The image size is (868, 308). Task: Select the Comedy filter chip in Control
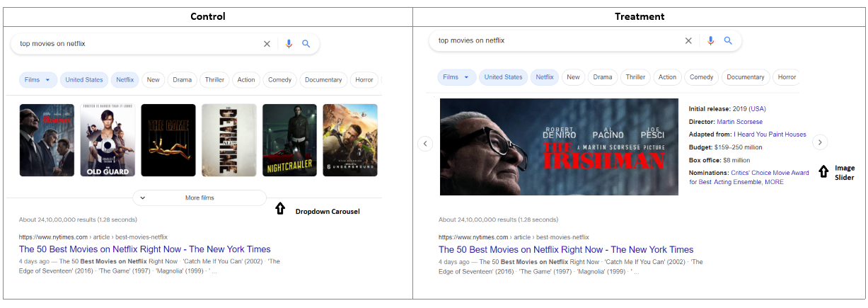coord(280,80)
